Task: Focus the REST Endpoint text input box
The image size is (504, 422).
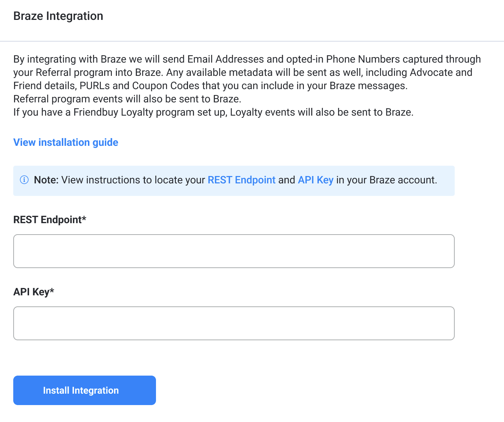Action: pos(234,251)
